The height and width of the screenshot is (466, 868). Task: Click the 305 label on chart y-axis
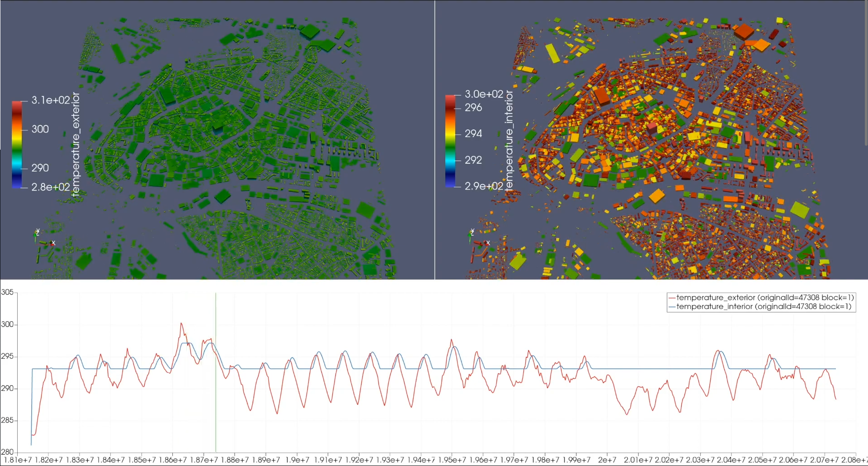[x=7, y=292]
